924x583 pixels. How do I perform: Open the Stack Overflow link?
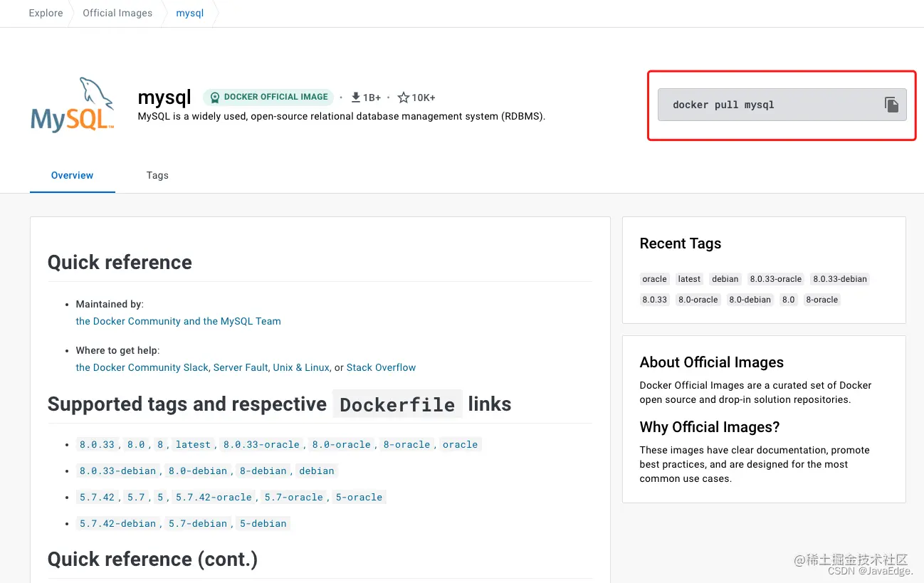pos(381,367)
